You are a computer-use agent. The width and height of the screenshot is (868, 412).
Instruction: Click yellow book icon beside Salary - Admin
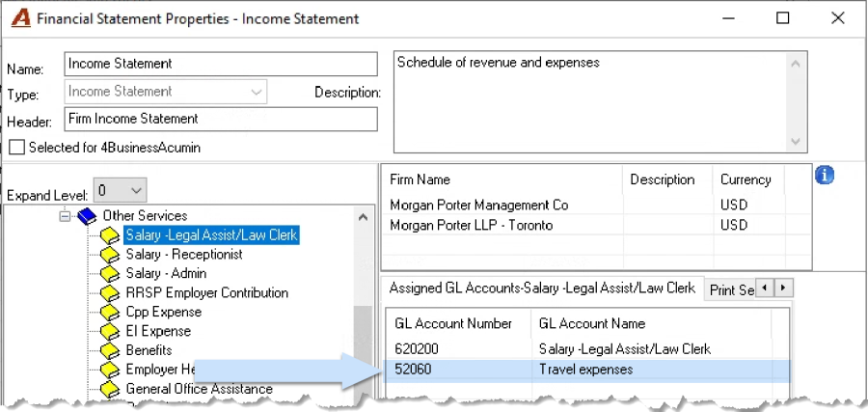(110, 274)
